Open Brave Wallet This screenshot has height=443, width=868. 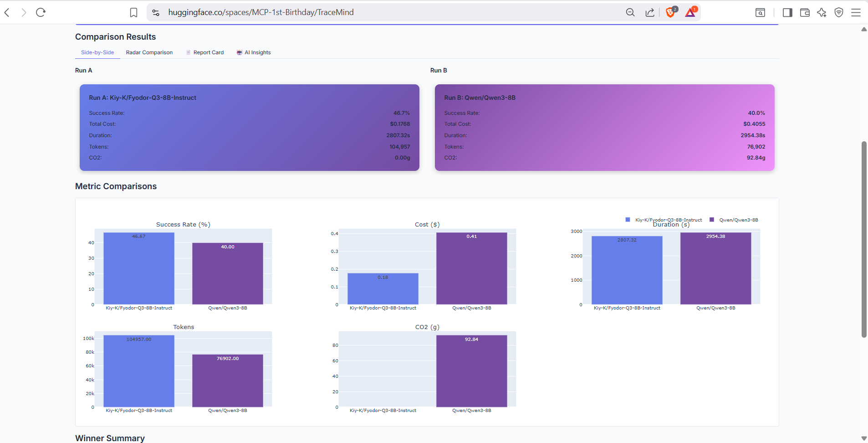click(x=805, y=13)
